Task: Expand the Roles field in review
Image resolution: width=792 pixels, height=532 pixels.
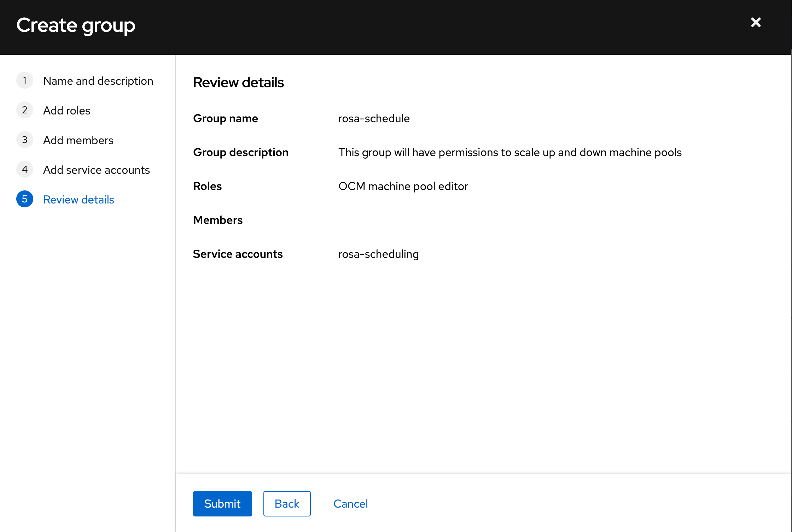Action: [208, 187]
